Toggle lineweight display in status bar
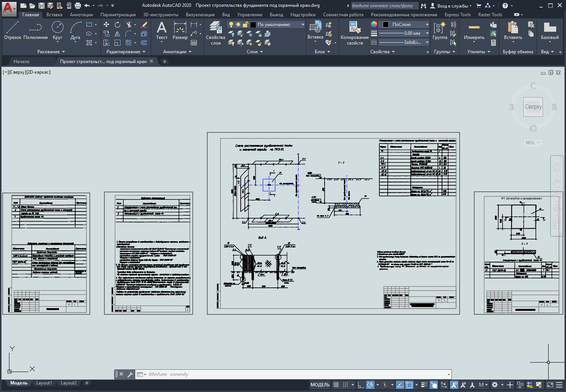Viewport: 566px width, 392px height. [x=424, y=385]
